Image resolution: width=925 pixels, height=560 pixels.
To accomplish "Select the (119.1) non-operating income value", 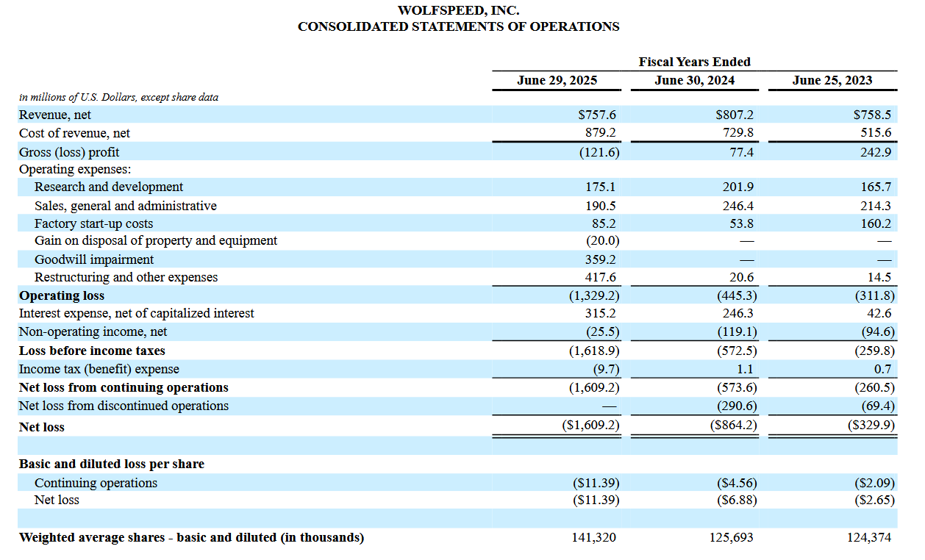I will pyautogui.click(x=737, y=332).
